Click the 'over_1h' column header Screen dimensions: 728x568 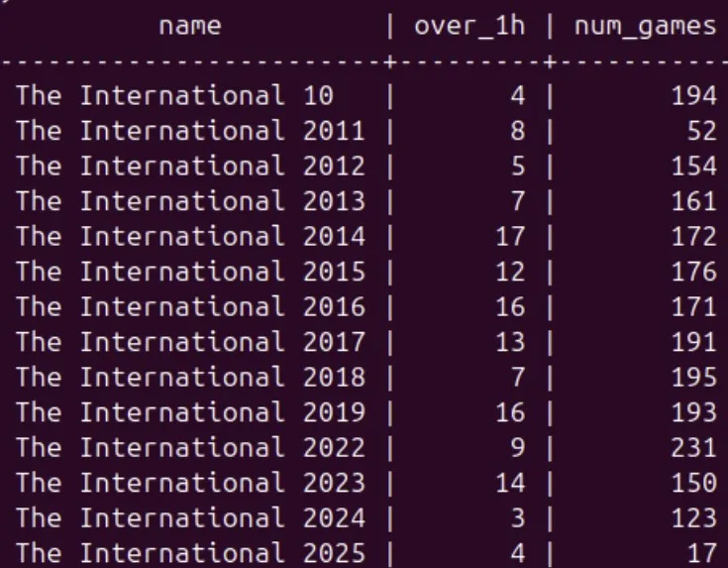469,26
